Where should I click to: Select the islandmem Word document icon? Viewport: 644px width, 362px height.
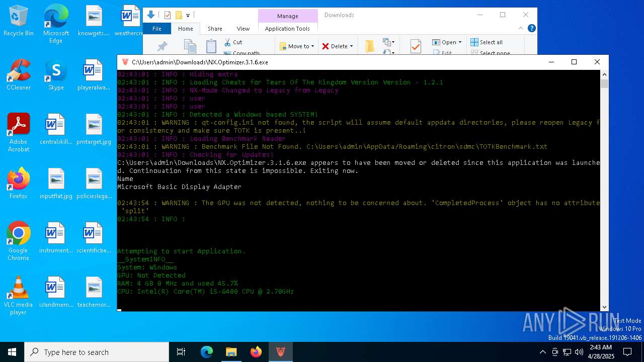pos(56,292)
